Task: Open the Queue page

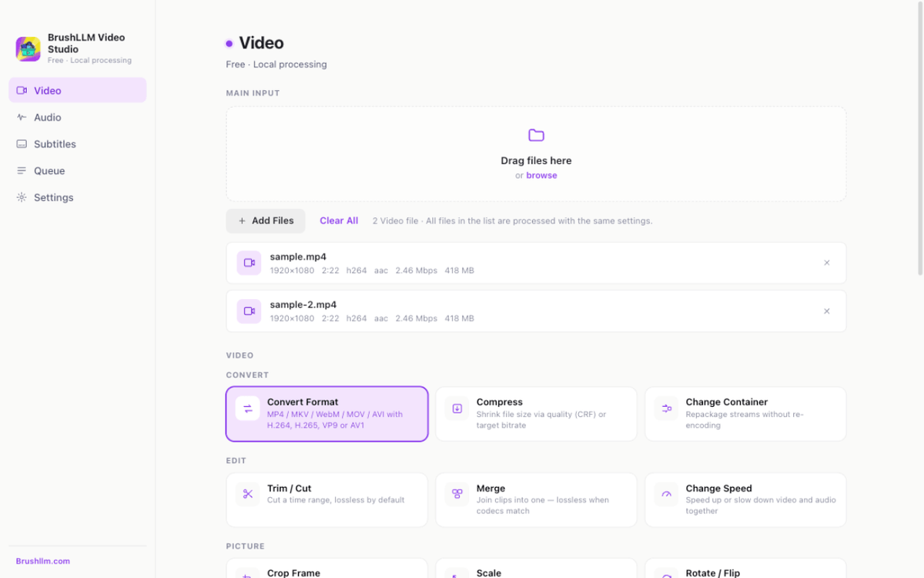Action: [x=77, y=171]
